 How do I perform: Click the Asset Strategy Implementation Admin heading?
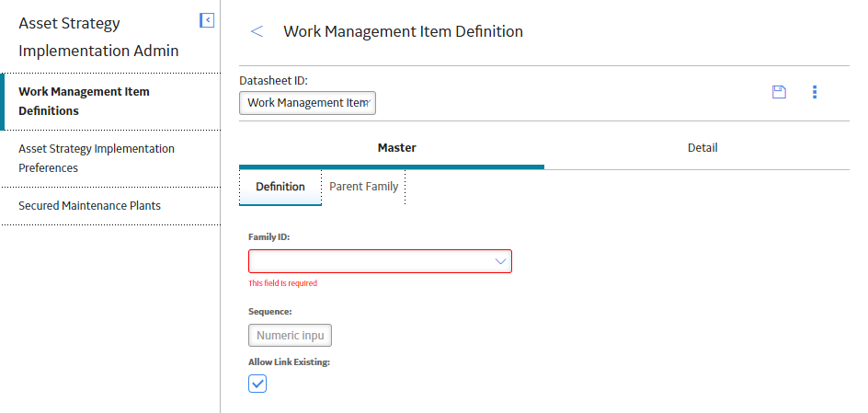(x=98, y=37)
